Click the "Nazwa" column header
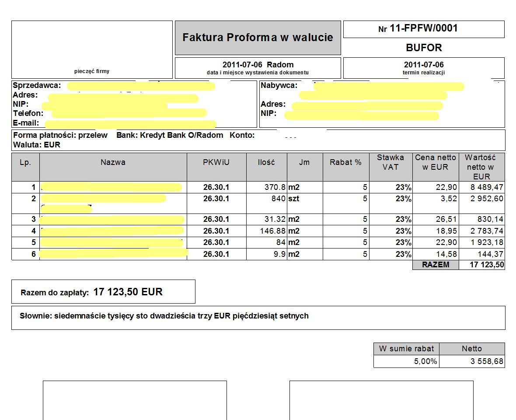516x420 pixels. (113, 162)
